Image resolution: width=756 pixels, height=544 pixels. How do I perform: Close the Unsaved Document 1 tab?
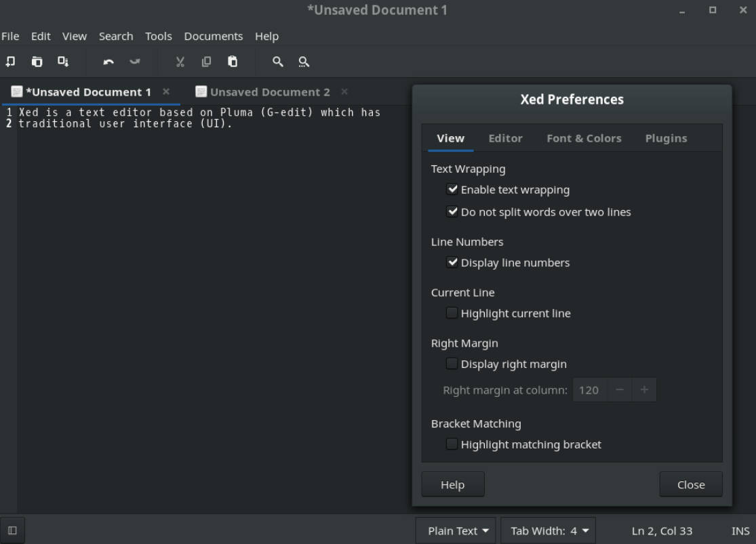coord(166,91)
